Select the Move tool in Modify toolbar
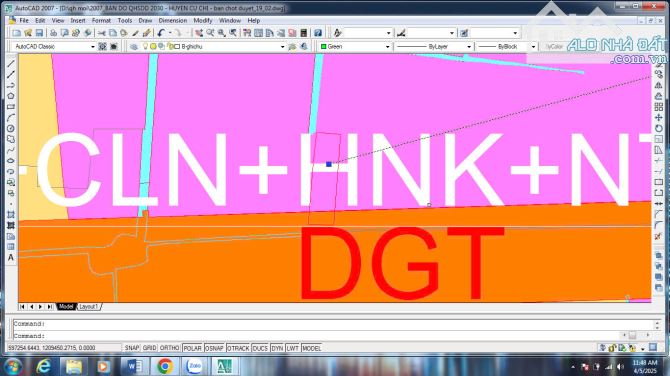The width and height of the screenshot is (670, 376). pyautogui.click(x=658, y=118)
